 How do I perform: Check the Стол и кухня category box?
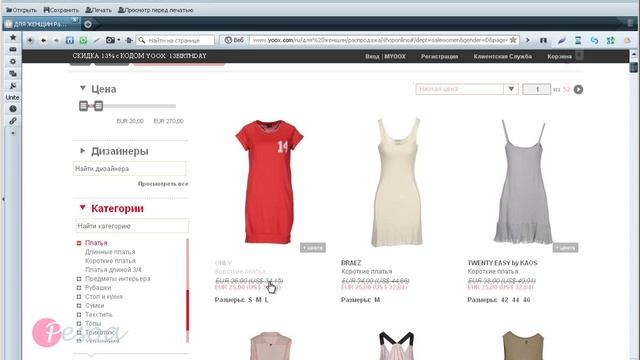(x=79, y=297)
